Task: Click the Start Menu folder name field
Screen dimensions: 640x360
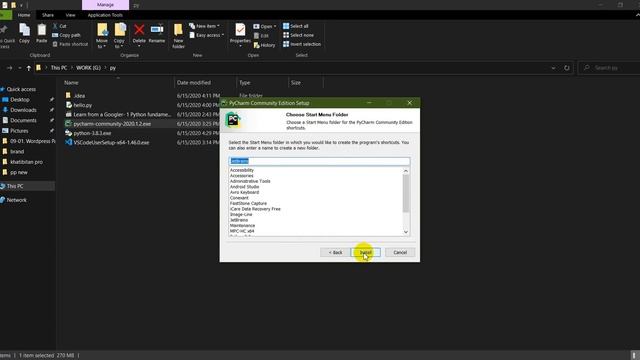Action: pos(319,161)
